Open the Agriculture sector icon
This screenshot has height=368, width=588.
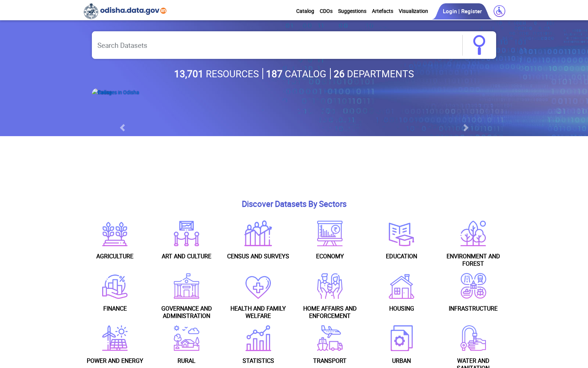tap(115, 234)
